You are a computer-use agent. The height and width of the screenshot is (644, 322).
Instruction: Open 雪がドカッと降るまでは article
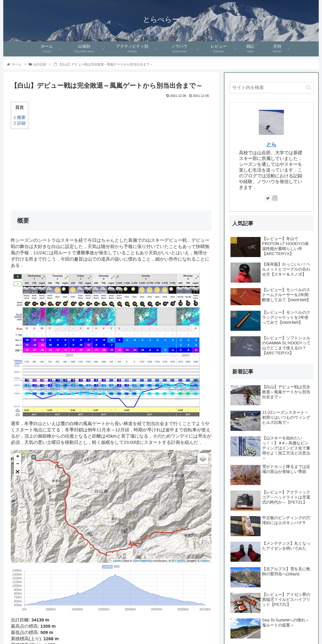pyautogui.click(x=271, y=475)
